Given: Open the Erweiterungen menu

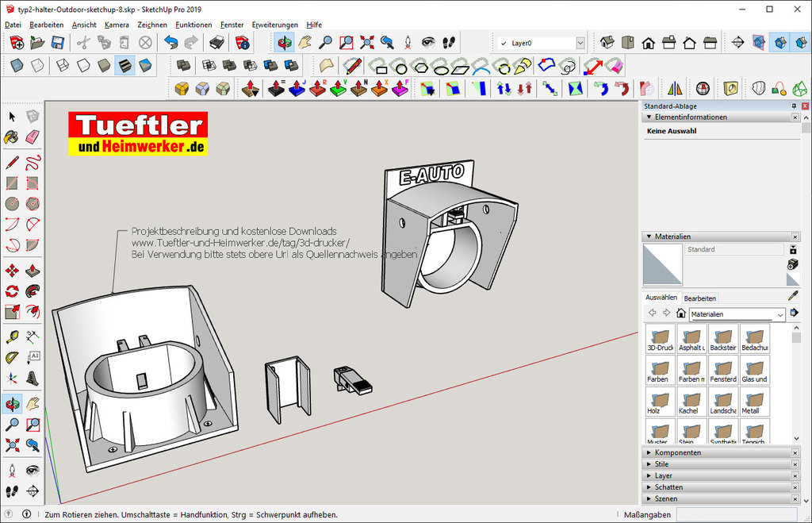Looking at the screenshot, I should coord(275,25).
